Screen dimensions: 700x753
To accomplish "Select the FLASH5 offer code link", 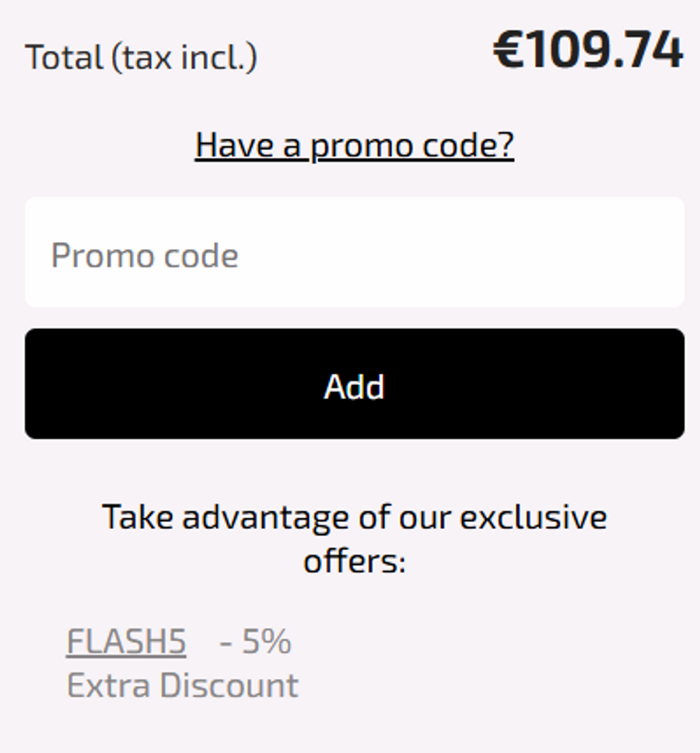I will click(126, 642).
